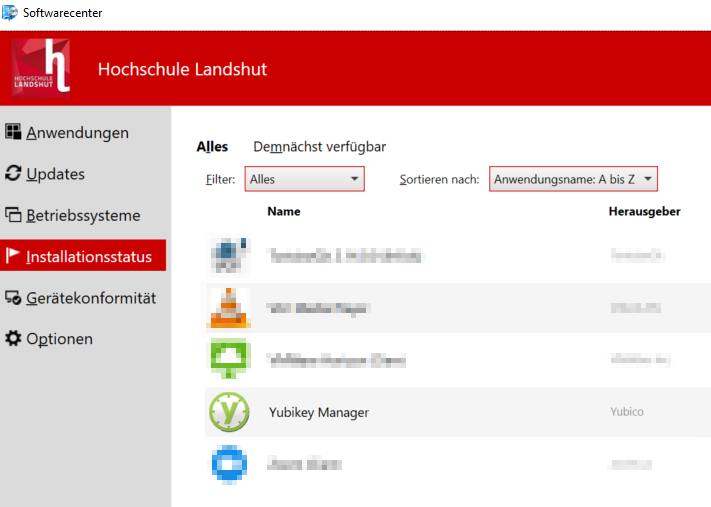Click the Updates refresh icon in sidebar
Viewport: 711px width, 507px height.
(13, 174)
